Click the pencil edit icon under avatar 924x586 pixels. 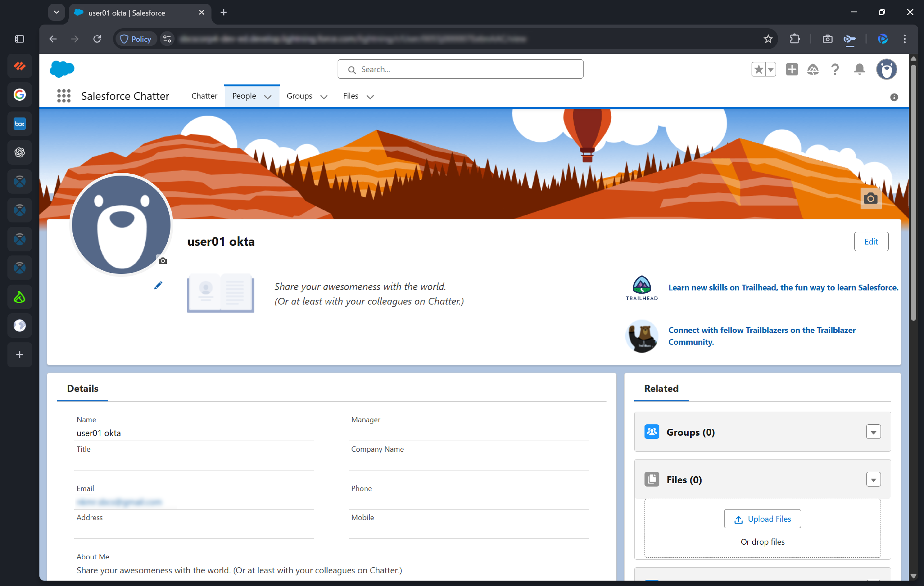coord(158,285)
